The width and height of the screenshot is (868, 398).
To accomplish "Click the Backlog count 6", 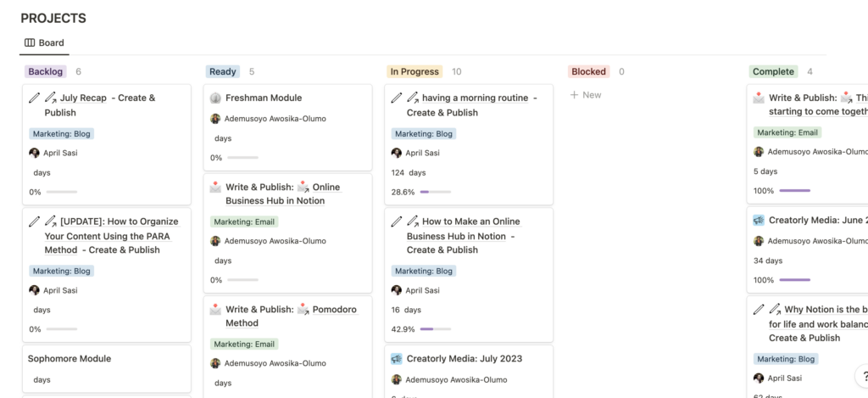I will [x=78, y=71].
